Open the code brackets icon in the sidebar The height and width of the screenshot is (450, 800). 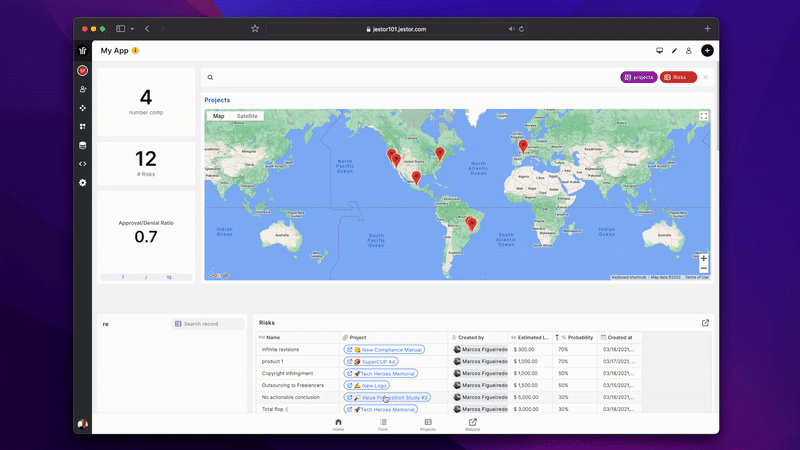[x=83, y=164]
